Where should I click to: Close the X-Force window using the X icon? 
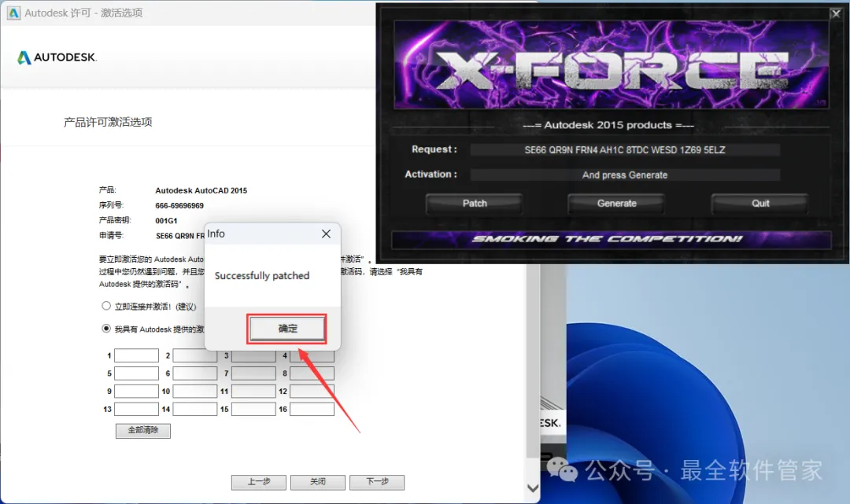(x=836, y=13)
